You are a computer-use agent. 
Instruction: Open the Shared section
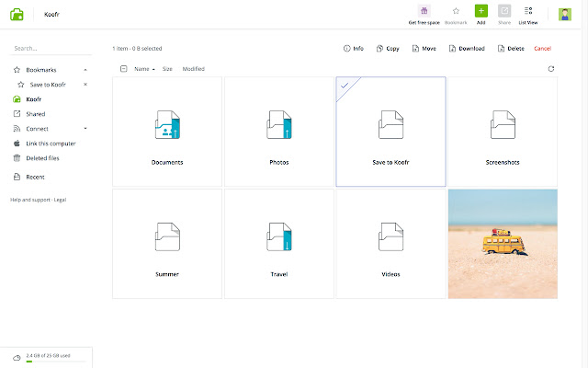[x=36, y=114]
